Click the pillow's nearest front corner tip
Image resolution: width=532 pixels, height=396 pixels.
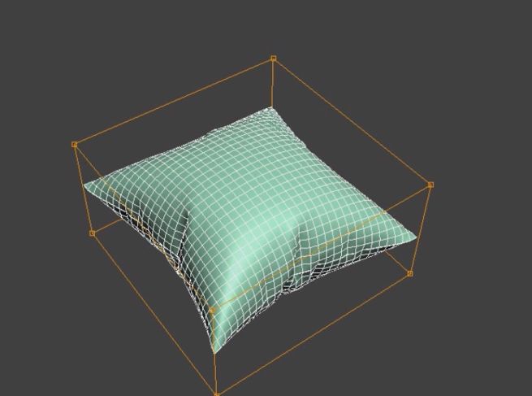click(x=215, y=348)
